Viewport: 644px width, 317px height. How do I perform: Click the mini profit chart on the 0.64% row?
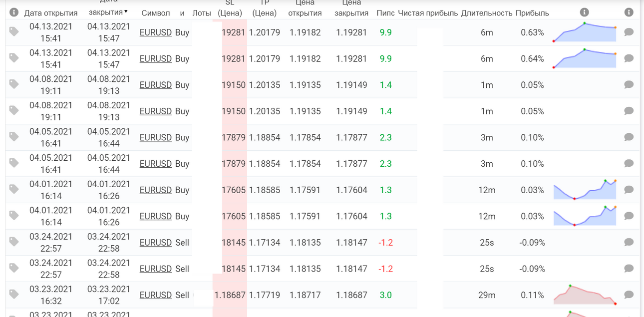pos(585,58)
